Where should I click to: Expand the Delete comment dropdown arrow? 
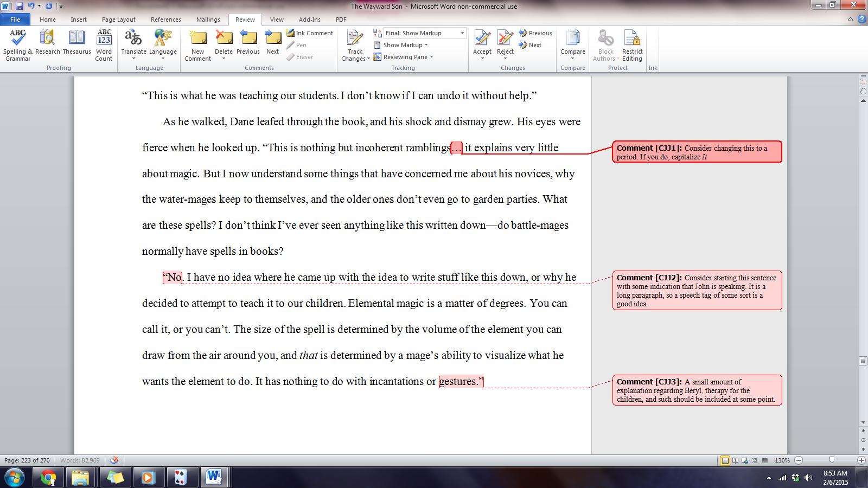click(224, 58)
